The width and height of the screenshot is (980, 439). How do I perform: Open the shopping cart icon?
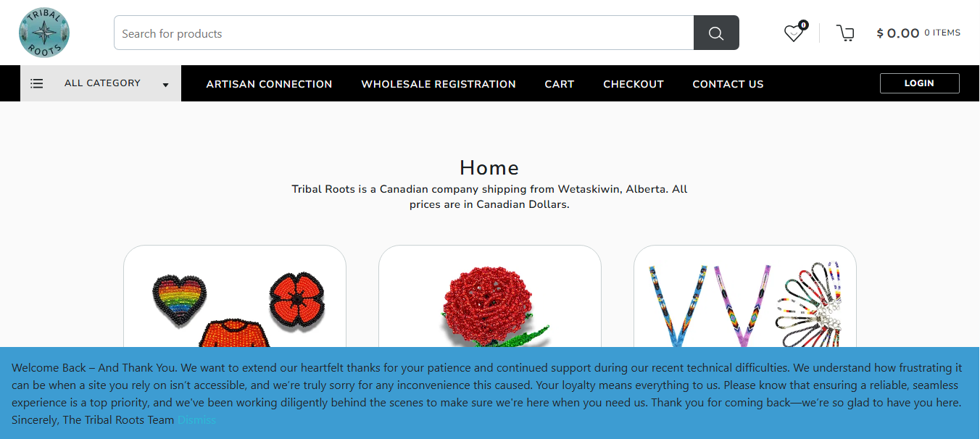pyautogui.click(x=845, y=33)
